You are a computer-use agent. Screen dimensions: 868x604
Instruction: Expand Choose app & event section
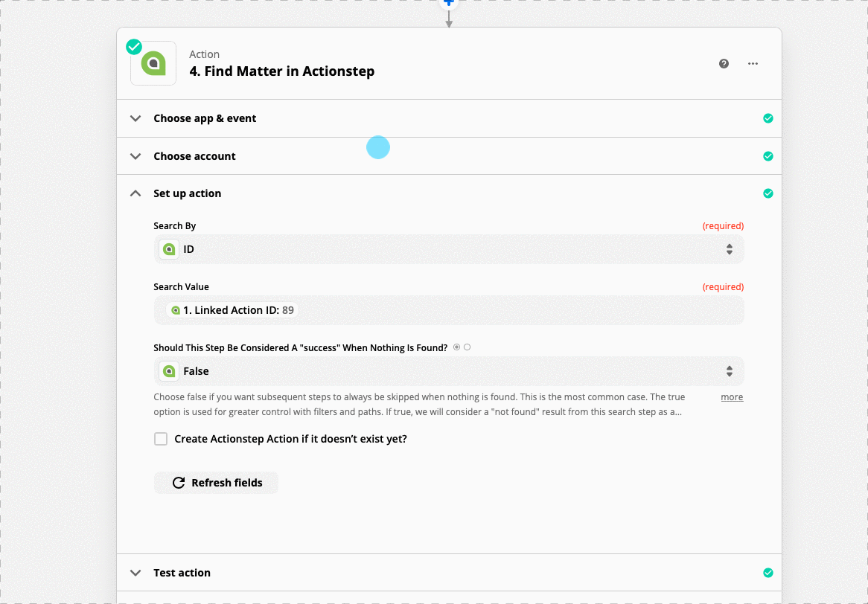(x=449, y=118)
